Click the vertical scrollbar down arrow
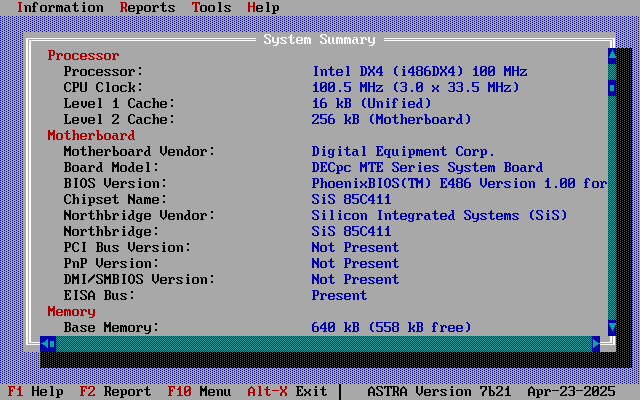The image size is (640, 400). [612, 327]
